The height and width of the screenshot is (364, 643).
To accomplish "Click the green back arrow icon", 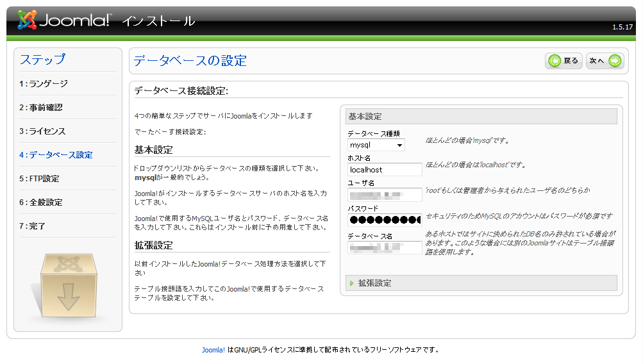I will pos(555,61).
